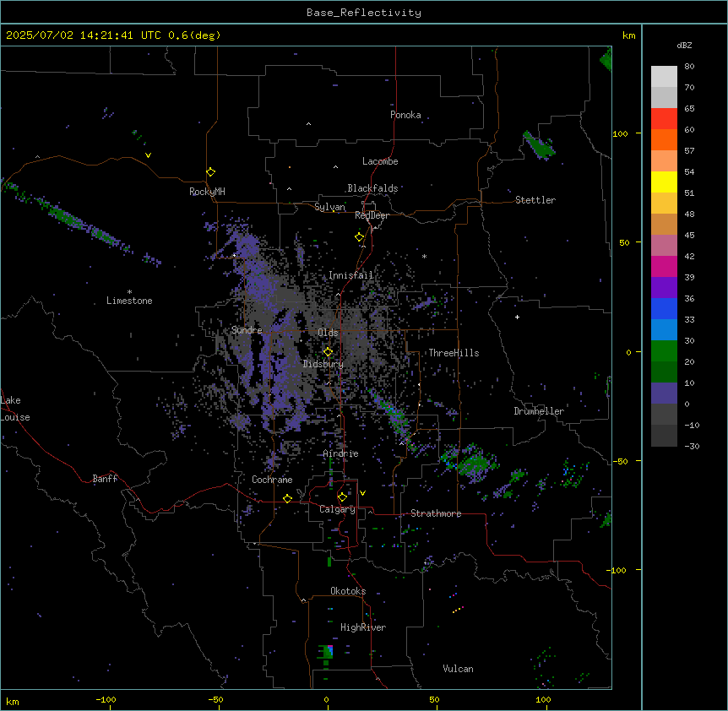Click the magenta swatch in the dBZ legend
The image size is (728, 711).
click(x=664, y=266)
